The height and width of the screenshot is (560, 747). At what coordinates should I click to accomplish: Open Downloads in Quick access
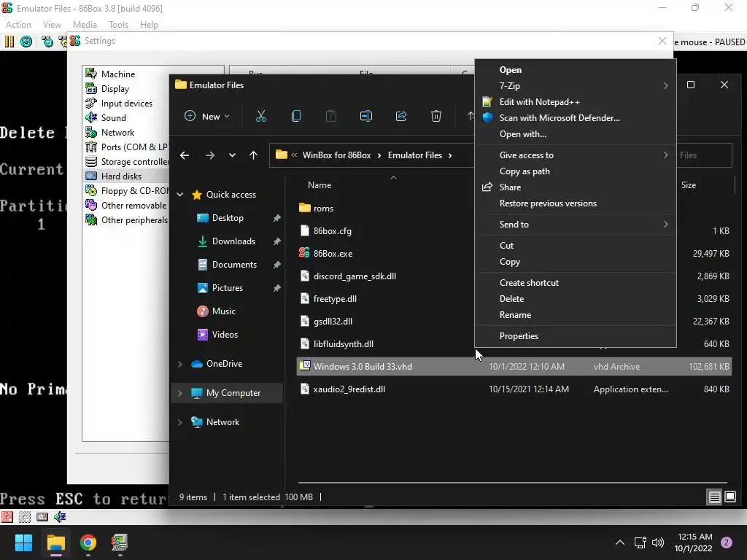click(233, 241)
